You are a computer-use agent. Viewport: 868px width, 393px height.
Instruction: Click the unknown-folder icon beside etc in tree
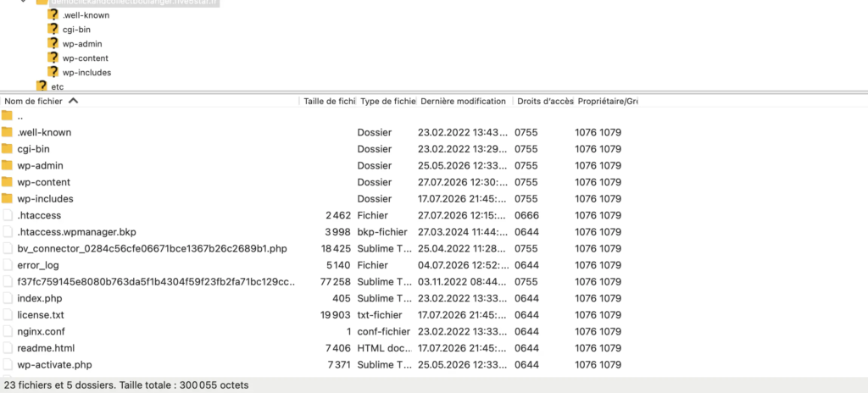click(42, 86)
